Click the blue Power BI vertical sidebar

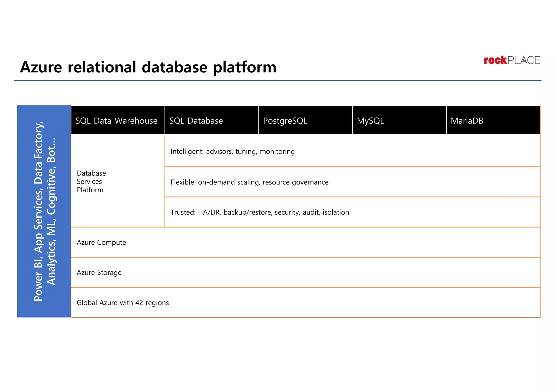tap(44, 211)
